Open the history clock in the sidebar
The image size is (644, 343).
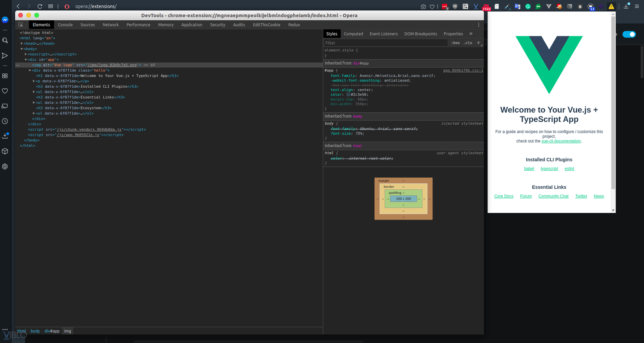click(x=5, y=121)
